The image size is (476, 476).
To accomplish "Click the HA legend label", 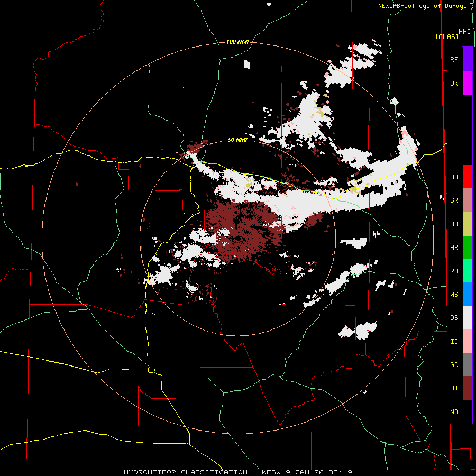I will tap(454, 177).
